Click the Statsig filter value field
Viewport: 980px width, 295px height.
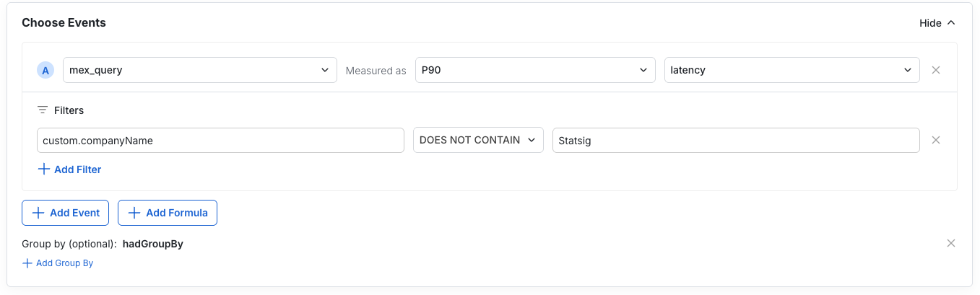(735, 140)
